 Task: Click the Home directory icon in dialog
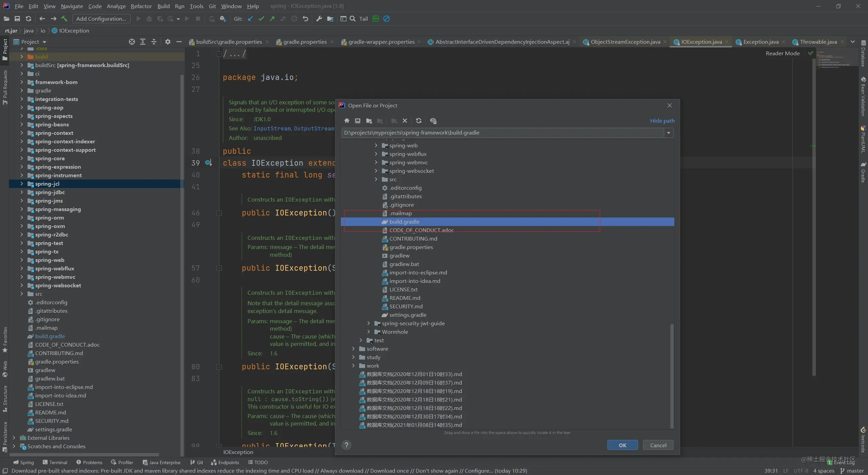pos(347,121)
